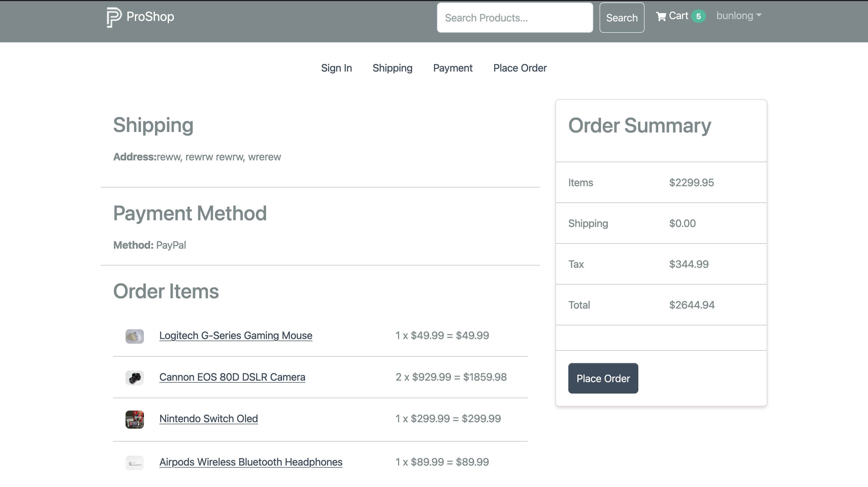Image resolution: width=868 pixels, height=487 pixels.
Task: Focus the Search Products input field
Action: pos(515,18)
